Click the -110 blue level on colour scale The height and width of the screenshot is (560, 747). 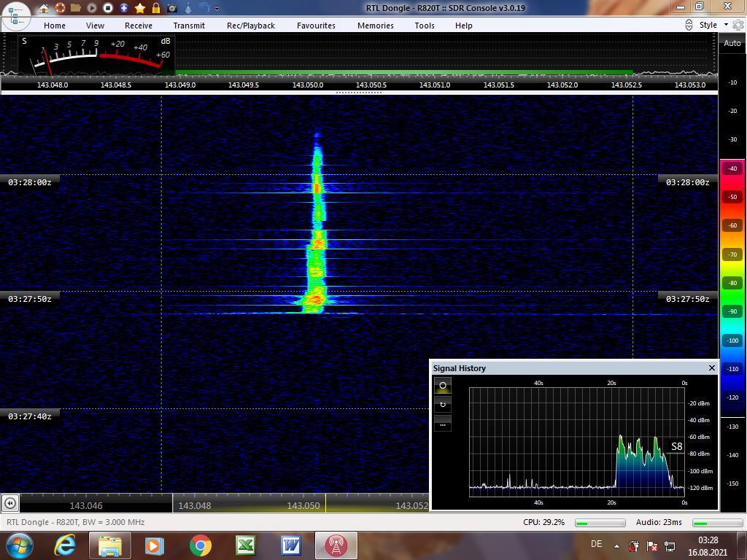[x=732, y=369]
